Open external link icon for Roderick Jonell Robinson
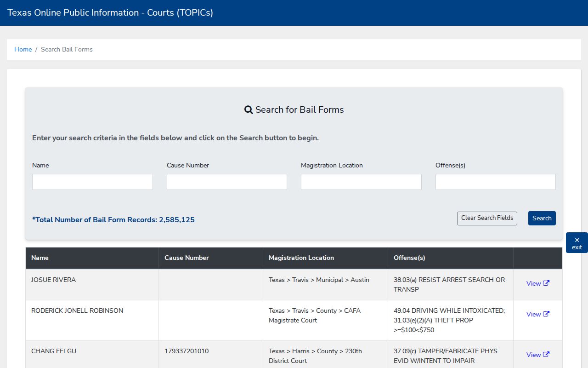Viewport: 588px width, 368px height. click(x=546, y=314)
